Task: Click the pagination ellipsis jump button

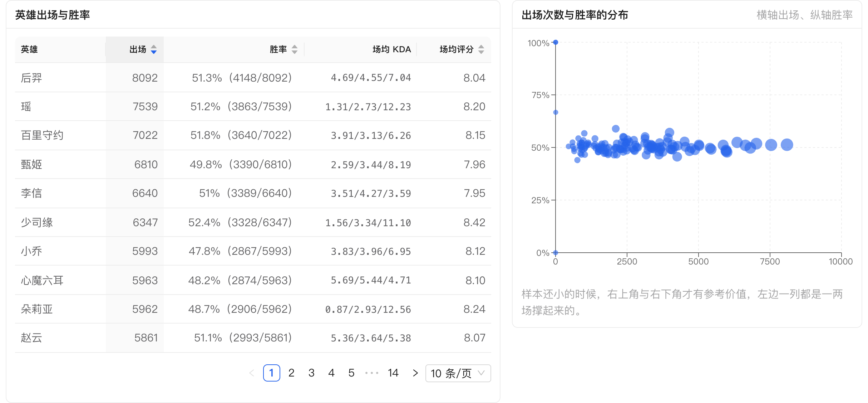Action: 372,373
